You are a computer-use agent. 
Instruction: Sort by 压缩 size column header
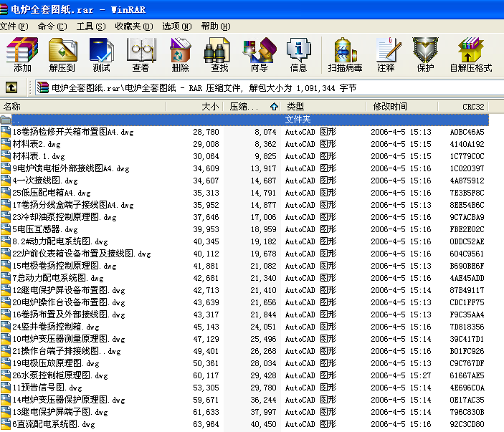252,107
